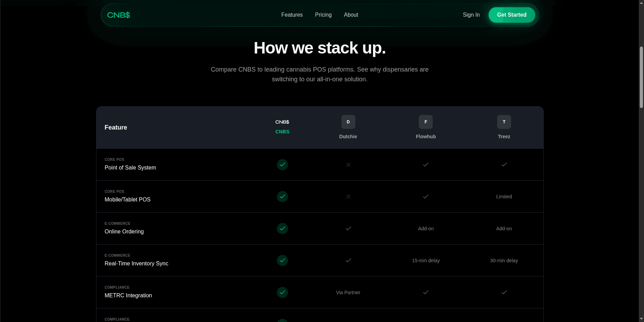Click the Treez column label
This screenshot has width=644, height=322.
click(504, 137)
